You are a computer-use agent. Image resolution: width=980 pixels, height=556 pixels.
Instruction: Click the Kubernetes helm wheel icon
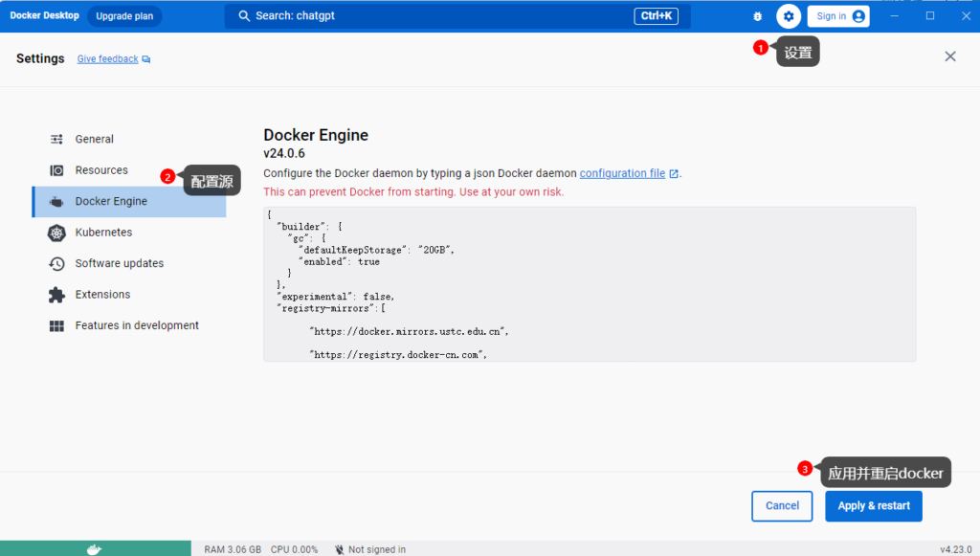[56, 233]
